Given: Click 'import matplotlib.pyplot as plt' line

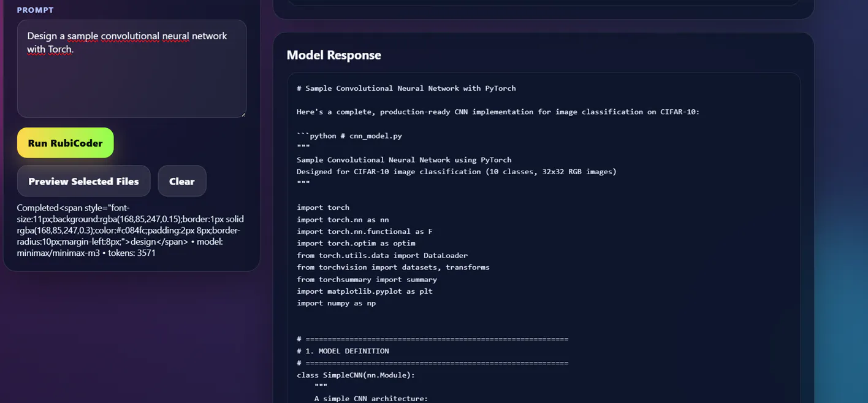Looking at the screenshot, I should [364, 291].
